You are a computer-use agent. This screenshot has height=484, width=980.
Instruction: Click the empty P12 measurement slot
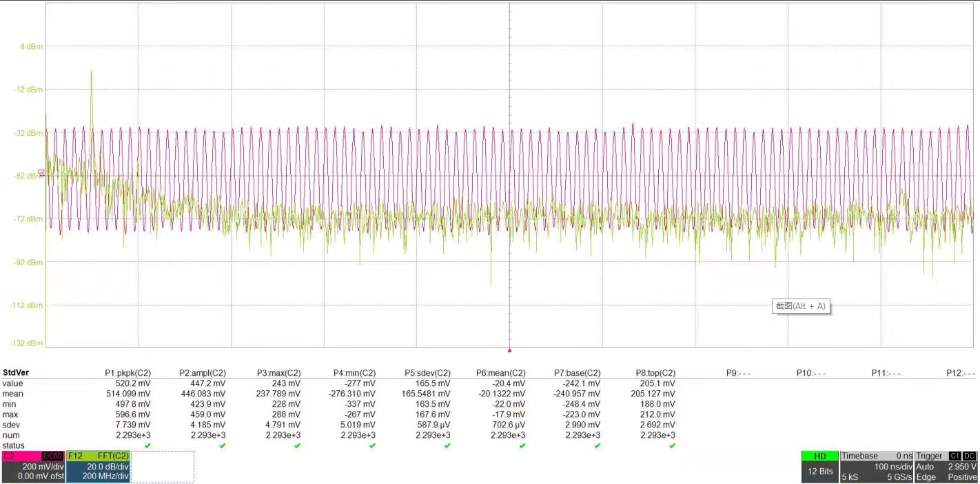click(x=960, y=373)
